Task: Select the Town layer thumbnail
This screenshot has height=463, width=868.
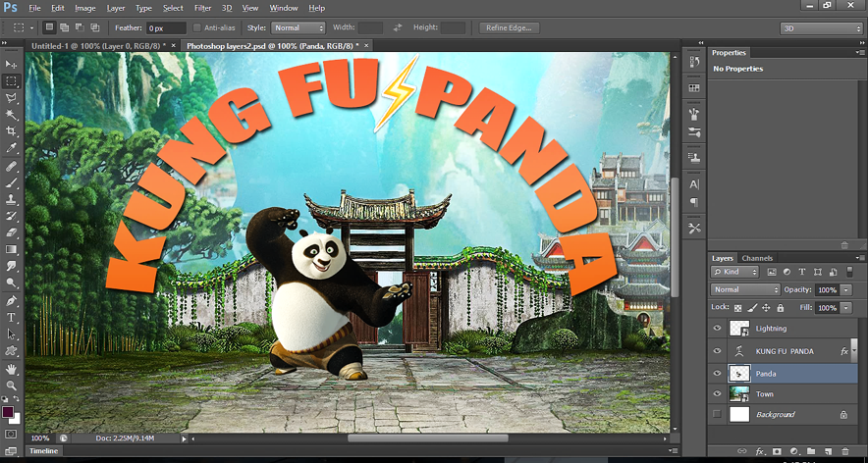Action: tap(739, 394)
